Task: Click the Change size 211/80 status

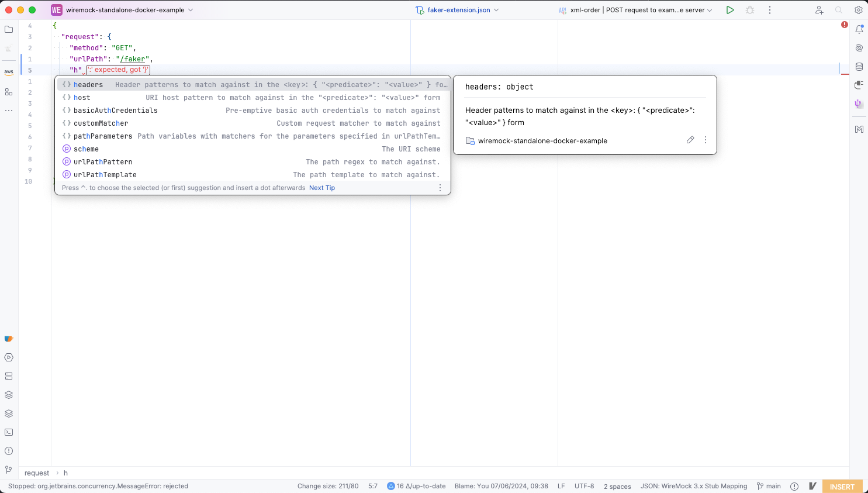Action: pyautogui.click(x=328, y=486)
